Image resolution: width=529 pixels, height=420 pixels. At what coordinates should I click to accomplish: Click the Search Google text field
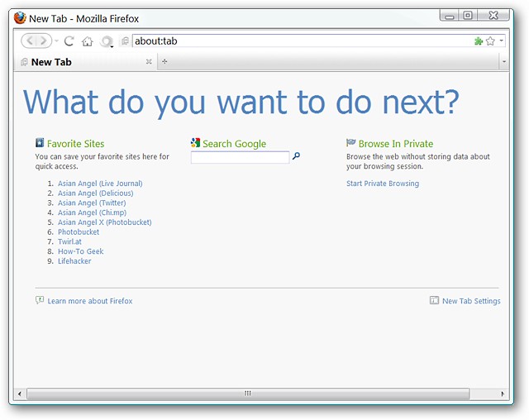click(240, 157)
